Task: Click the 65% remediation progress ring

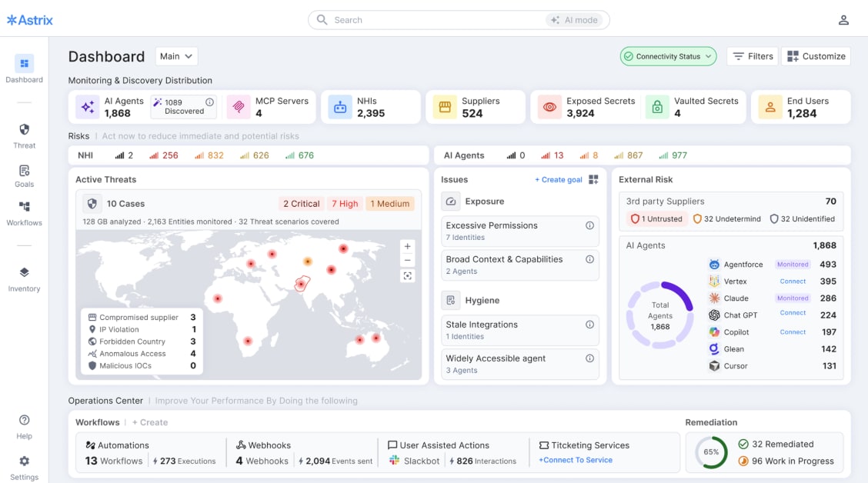Action: coord(711,452)
